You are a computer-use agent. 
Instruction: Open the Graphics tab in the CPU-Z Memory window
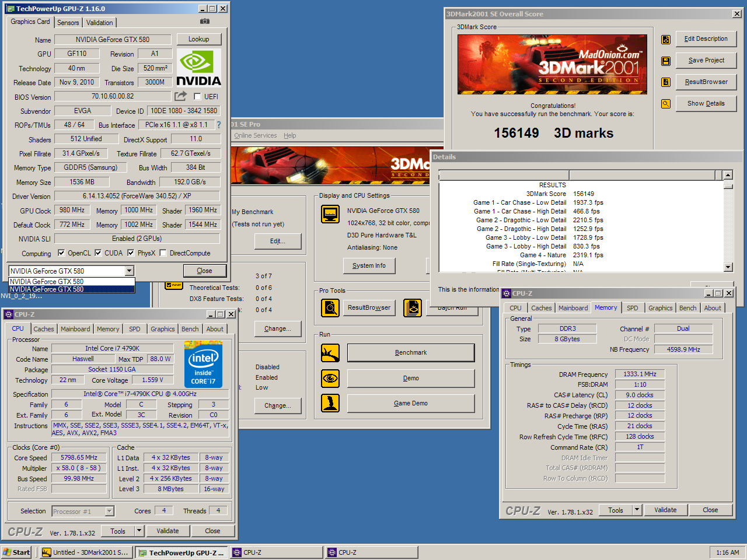[661, 308]
